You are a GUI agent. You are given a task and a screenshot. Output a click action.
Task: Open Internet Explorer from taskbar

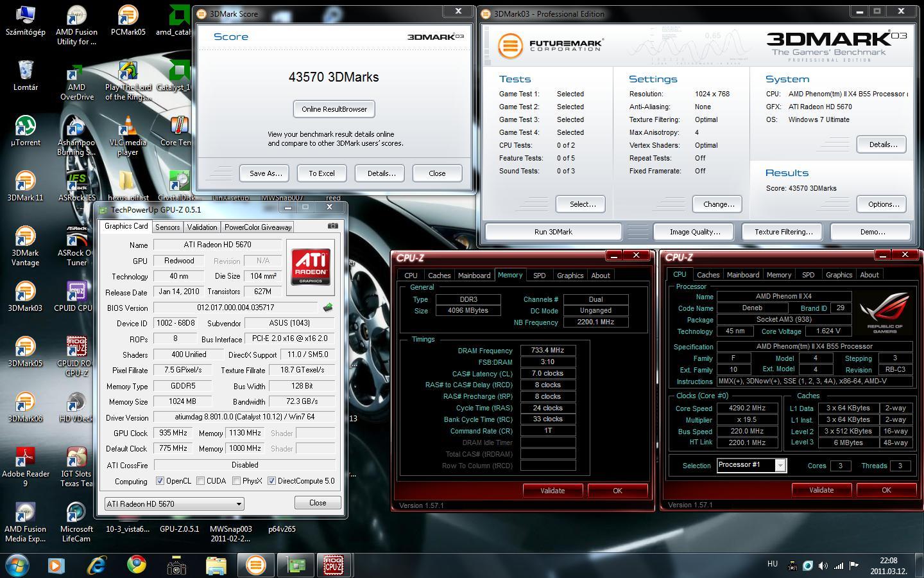tap(96, 565)
